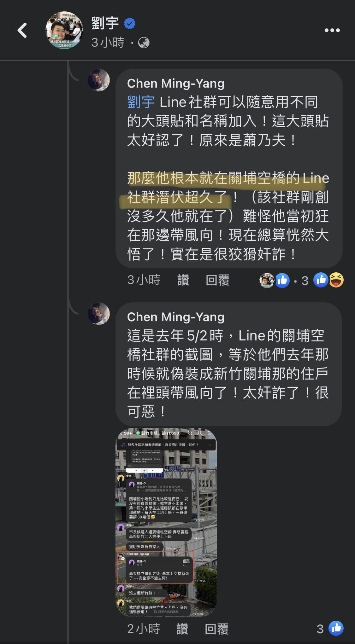This screenshot has height=644, width=355.
Task: Open the attached Line chat screenshot
Action: (167, 522)
